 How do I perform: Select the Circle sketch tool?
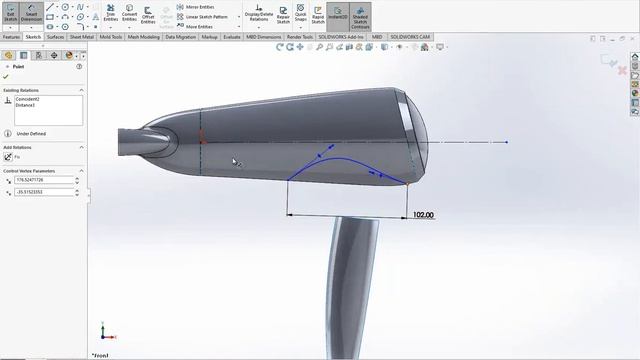click(x=65, y=7)
